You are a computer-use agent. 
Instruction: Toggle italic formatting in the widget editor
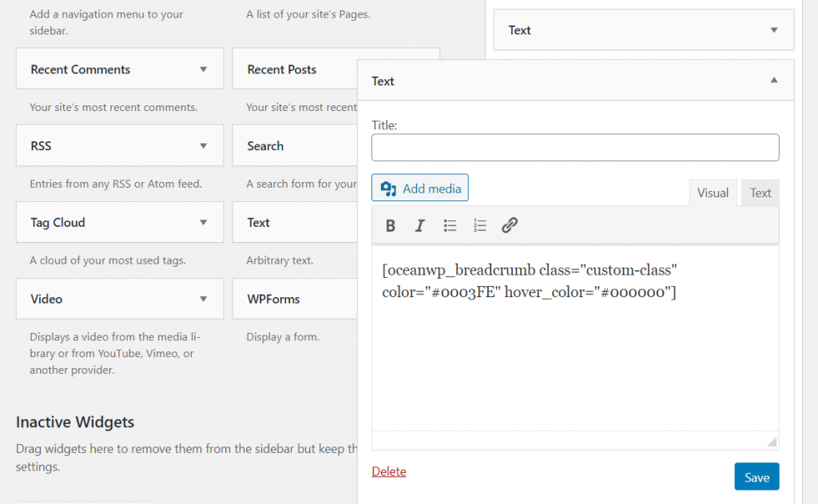419,225
